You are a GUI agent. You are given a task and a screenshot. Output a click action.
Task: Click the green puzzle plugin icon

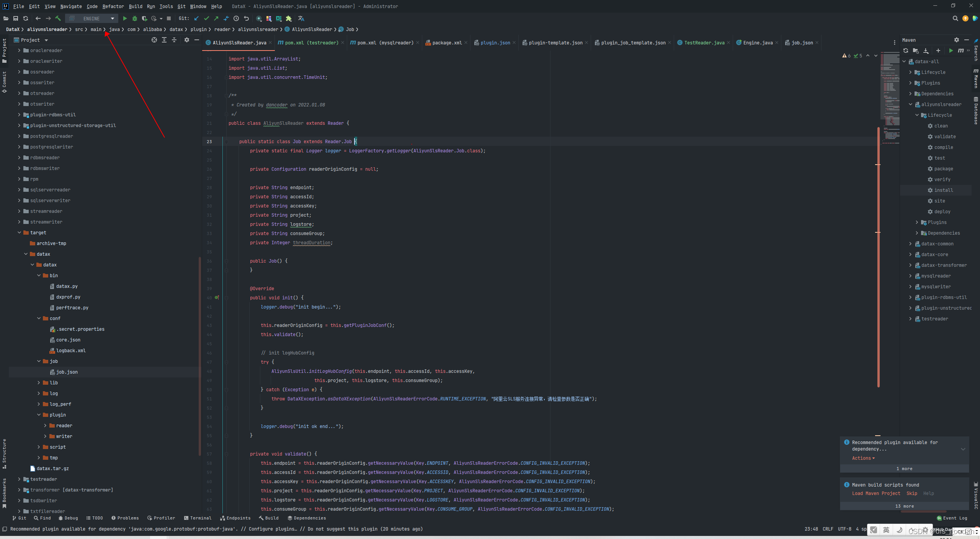289,18
